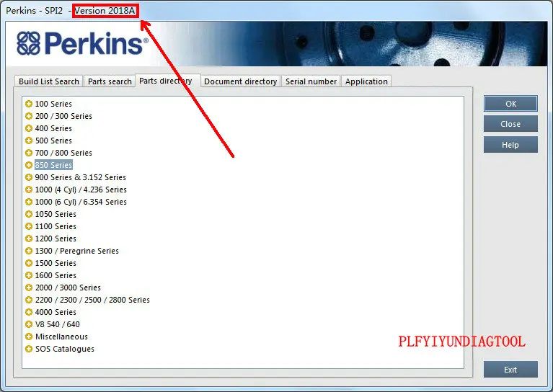This screenshot has width=553, height=392.
Task: Expand the 200 / 300 Series node
Action: (x=29, y=116)
